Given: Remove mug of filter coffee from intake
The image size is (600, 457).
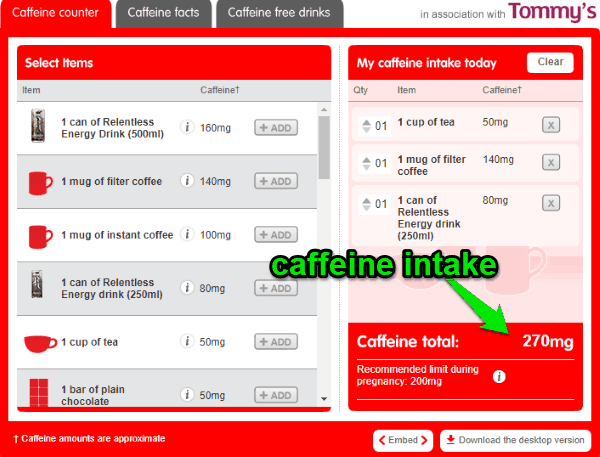Looking at the screenshot, I should pos(551,162).
